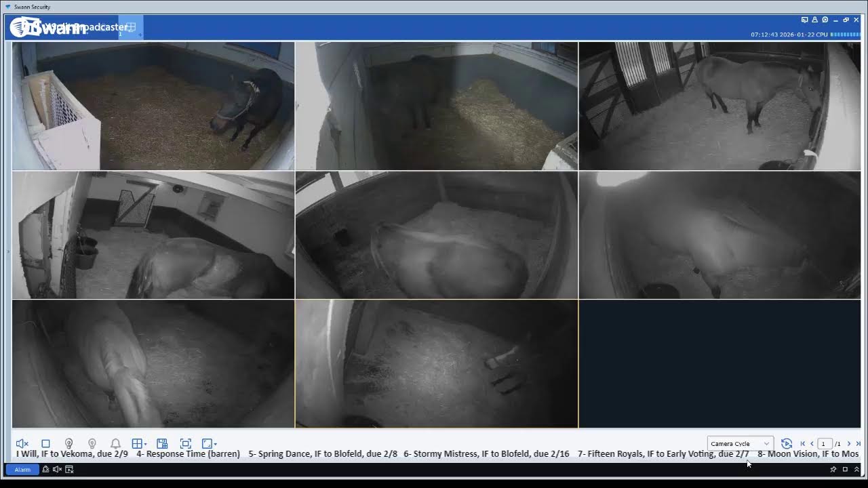Click the Swann Security window title
Image resolution: width=868 pixels, height=488 pixels.
pos(32,7)
